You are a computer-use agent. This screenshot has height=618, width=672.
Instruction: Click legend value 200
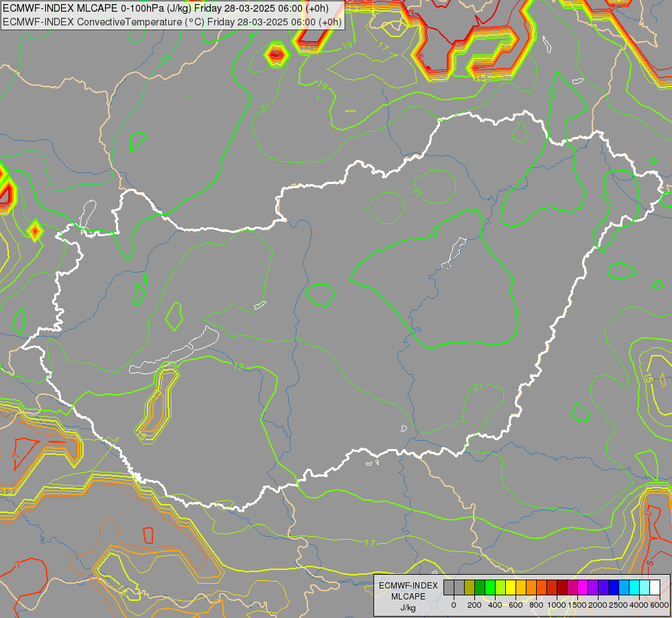click(x=474, y=605)
